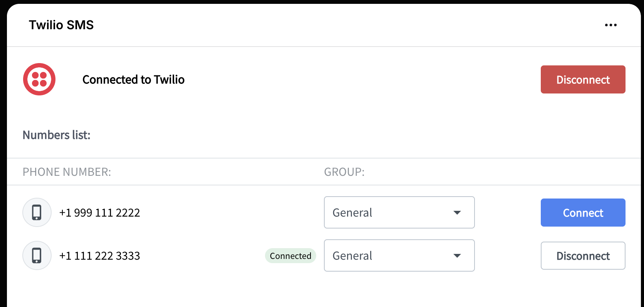644x307 pixels.
Task: Click the caret arrow in the unconnected number's group dropdown
Action: (457, 213)
